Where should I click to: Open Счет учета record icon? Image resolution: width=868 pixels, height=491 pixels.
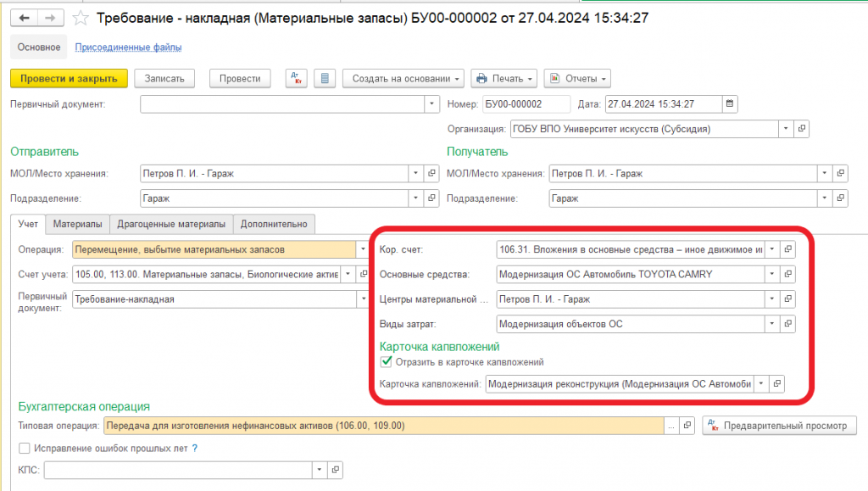tap(364, 274)
